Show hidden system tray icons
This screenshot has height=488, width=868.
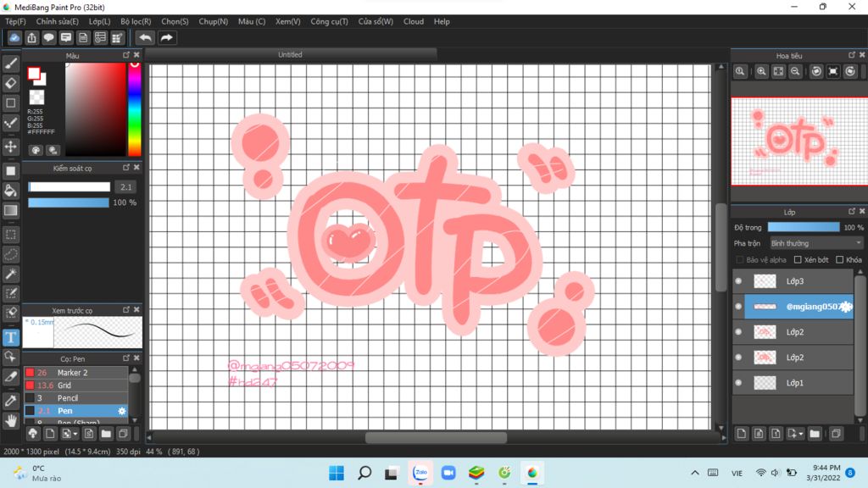pyautogui.click(x=695, y=473)
